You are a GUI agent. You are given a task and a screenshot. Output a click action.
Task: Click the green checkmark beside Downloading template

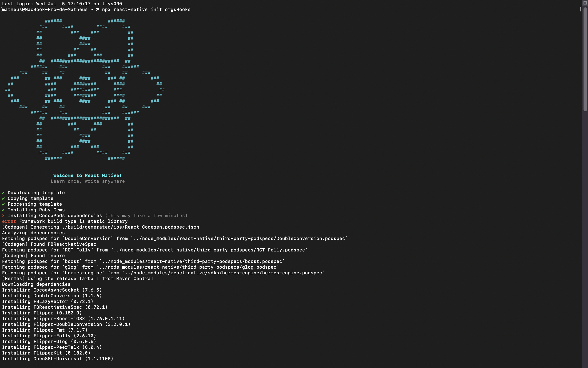(3, 193)
